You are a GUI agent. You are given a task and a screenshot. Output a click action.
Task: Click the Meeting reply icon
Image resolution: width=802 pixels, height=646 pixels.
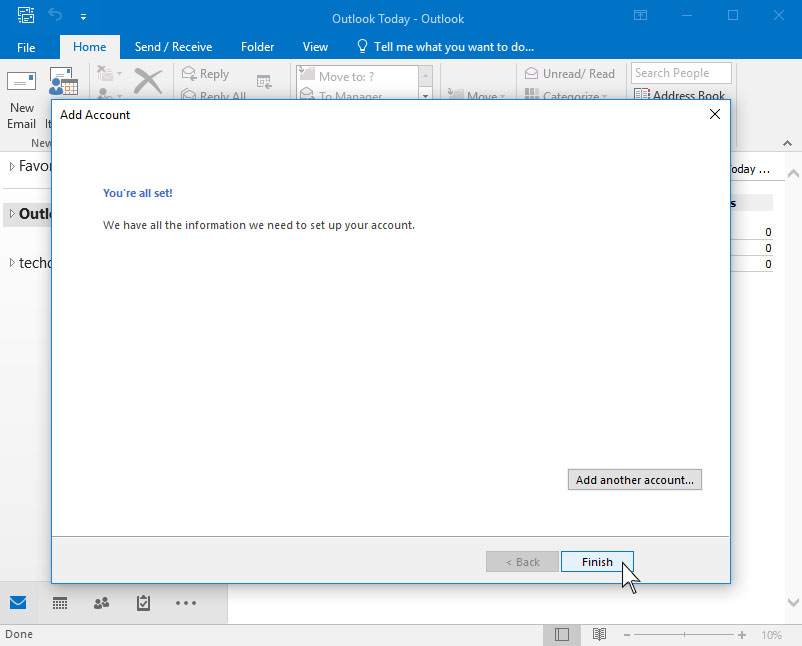pyautogui.click(x=264, y=81)
